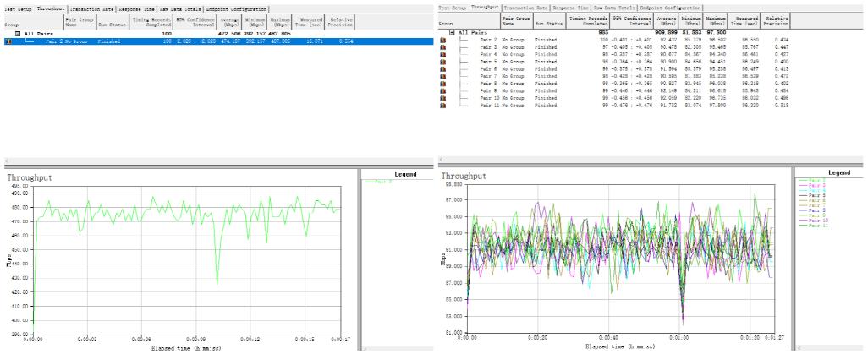Click the icon beside Pair 11 row
Screen dimensions: 868x354
(x=443, y=105)
